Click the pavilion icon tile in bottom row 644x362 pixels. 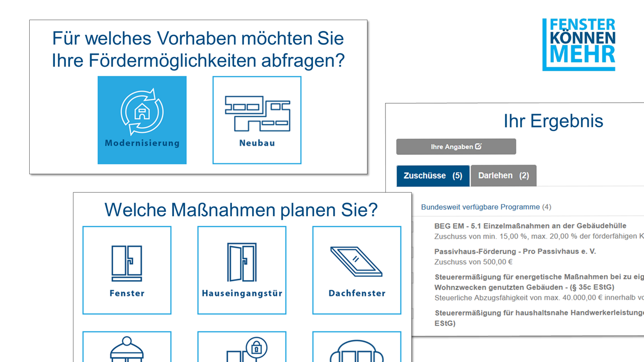tap(127, 347)
